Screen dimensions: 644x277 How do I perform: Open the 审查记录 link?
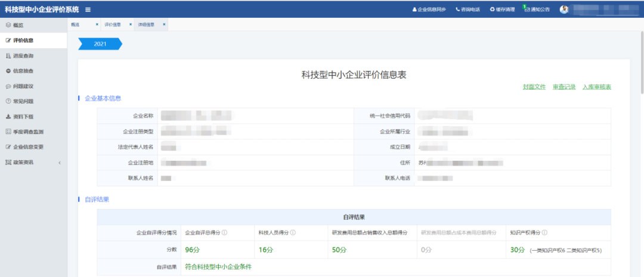click(564, 87)
